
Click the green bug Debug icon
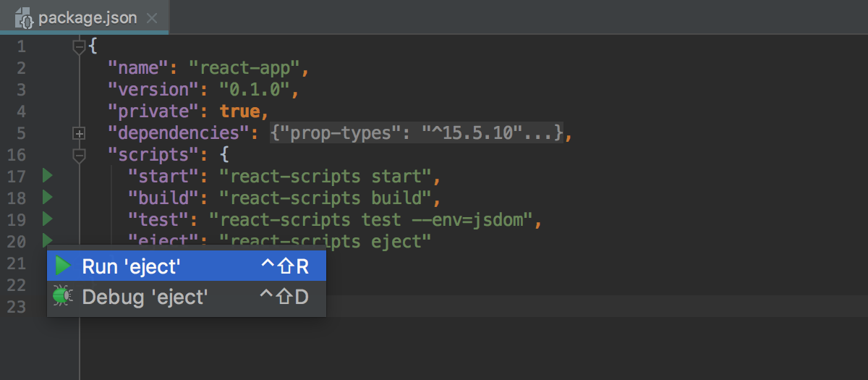pyautogui.click(x=63, y=296)
